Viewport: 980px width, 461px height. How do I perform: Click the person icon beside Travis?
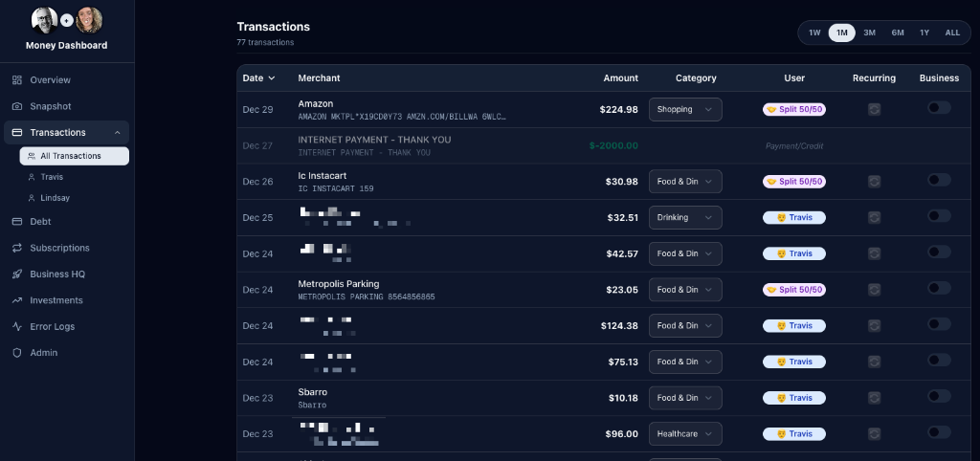tap(32, 177)
